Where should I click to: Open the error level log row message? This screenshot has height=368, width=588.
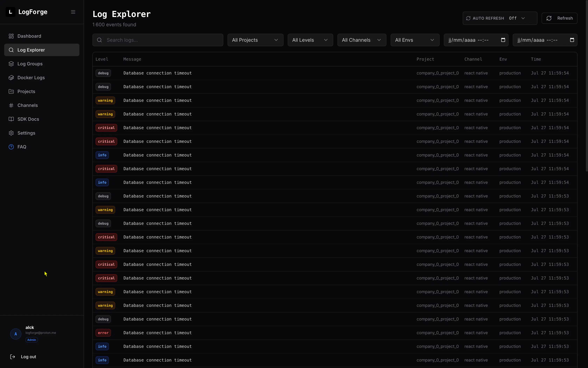[157, 333]
